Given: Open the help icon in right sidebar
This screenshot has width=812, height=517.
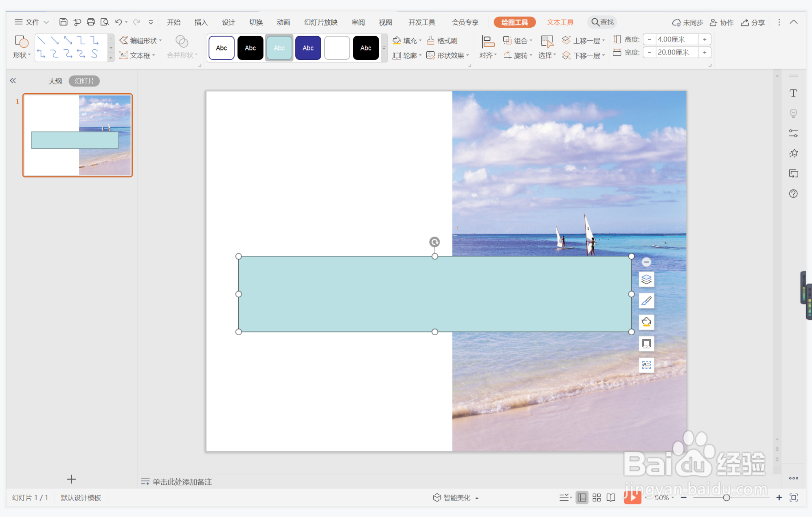Looking at the screenshot, I should (793, 194).
